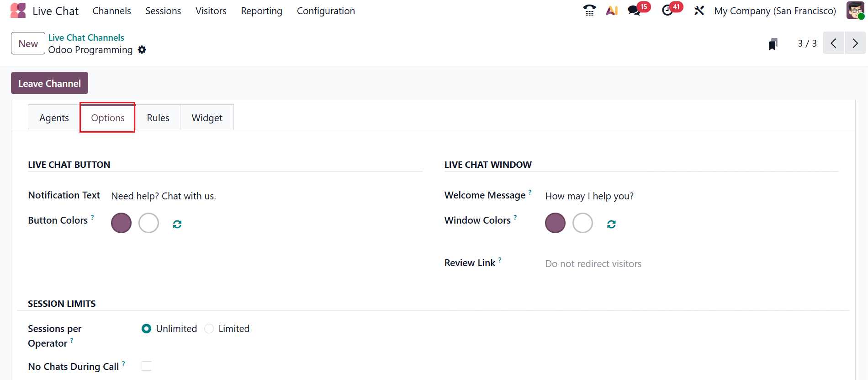
Task: Expand the Configuration menu
Action: point(326,11)
